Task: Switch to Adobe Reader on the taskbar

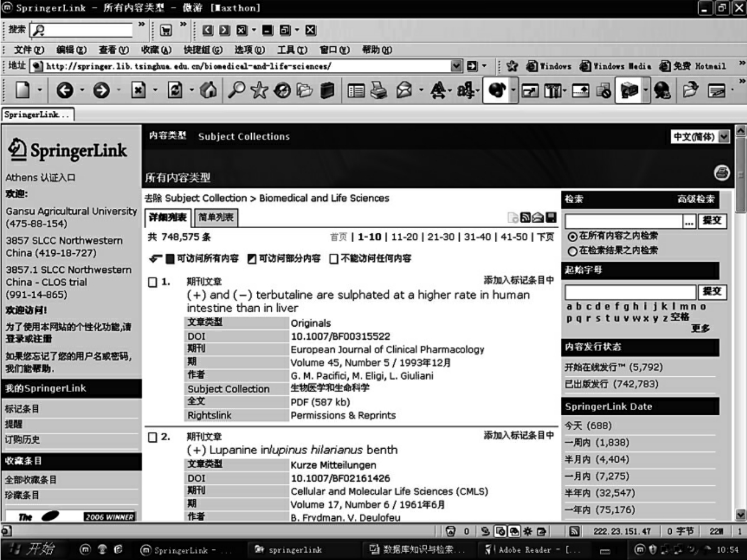Action: pos(531,550)
